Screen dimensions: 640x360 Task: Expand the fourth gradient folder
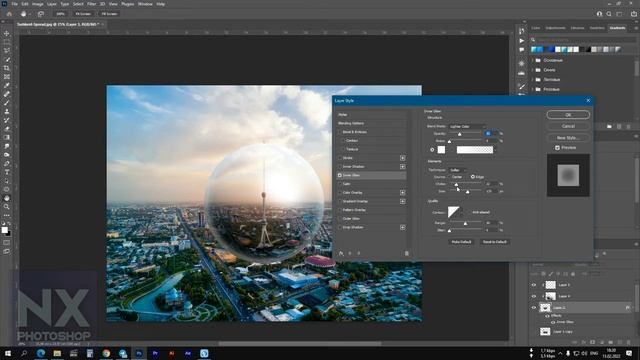pos(533,89)
